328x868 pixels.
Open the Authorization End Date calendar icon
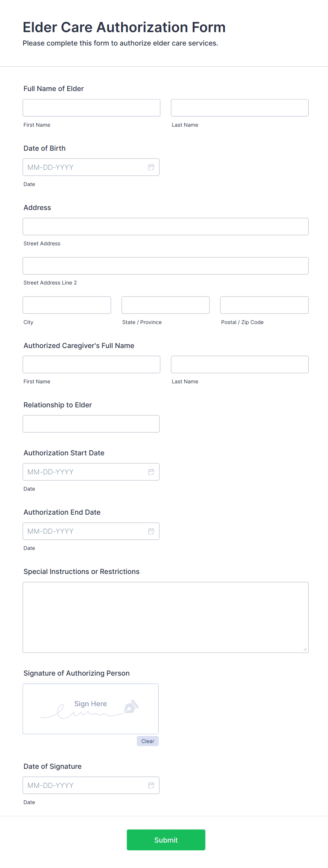click(x=151, y=531)
